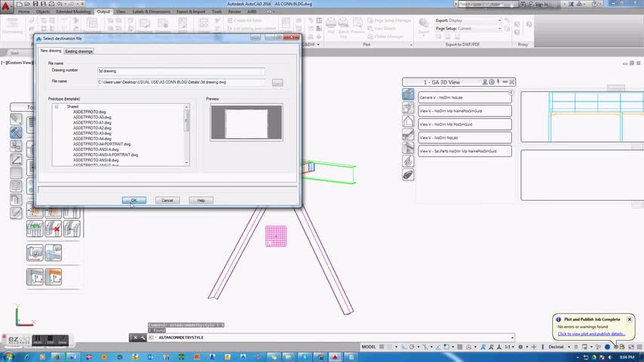Select the beam profile icon in palette
The image size is (644, 362).
[408, 134]
